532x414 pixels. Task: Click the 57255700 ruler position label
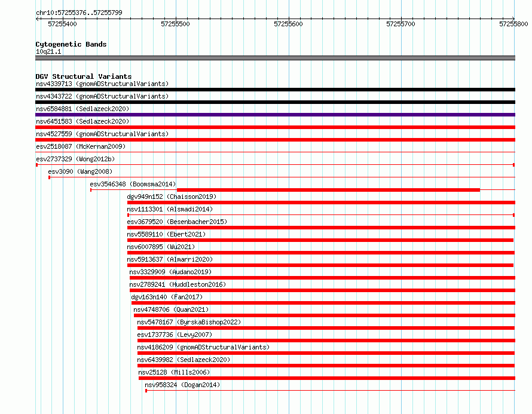click(400, 24)
